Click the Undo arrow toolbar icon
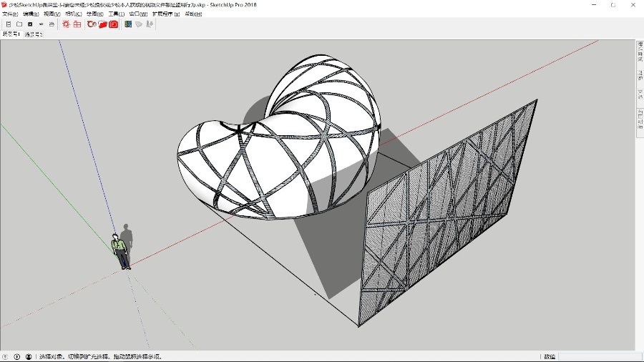 tap(41, 24)
